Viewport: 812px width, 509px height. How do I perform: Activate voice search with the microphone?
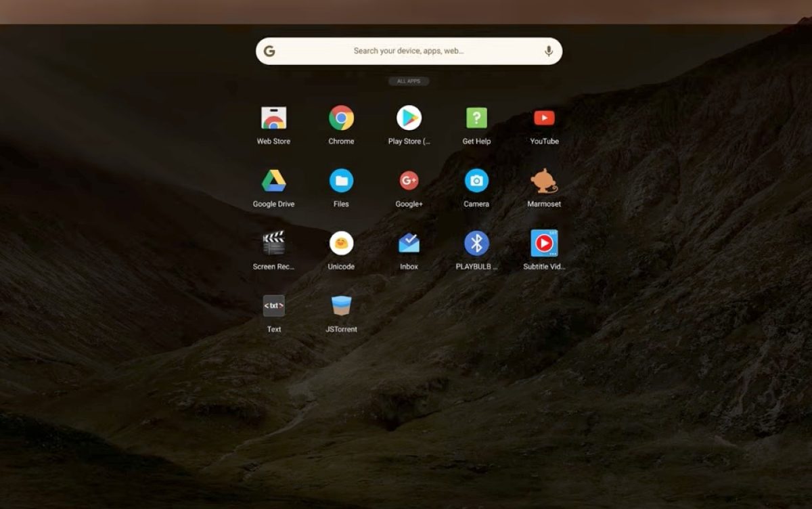549,50
